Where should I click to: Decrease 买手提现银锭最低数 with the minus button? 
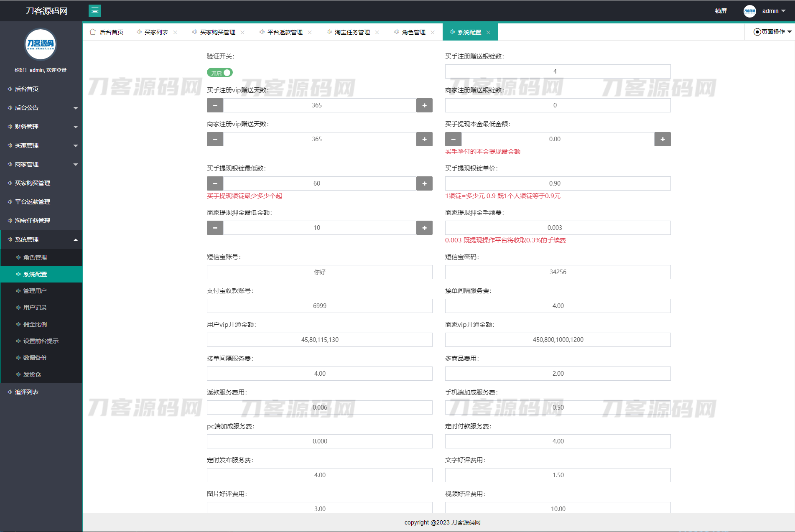click(215, 183)
